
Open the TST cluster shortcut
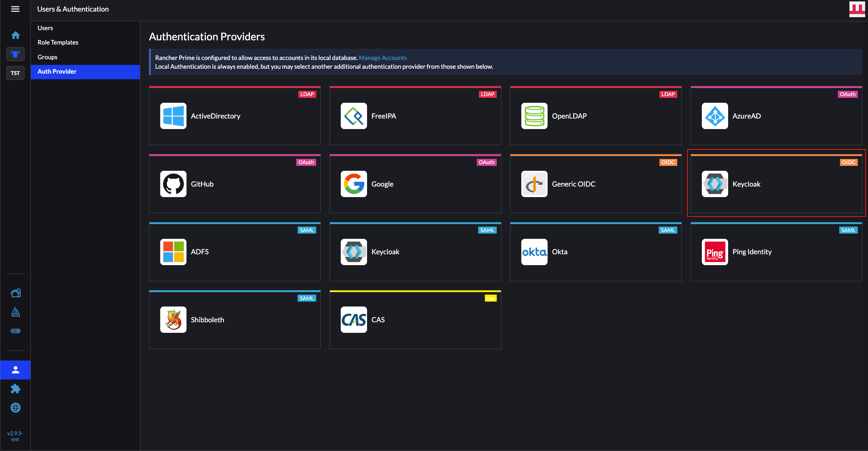pyautogui.click(x=15, y=73)
